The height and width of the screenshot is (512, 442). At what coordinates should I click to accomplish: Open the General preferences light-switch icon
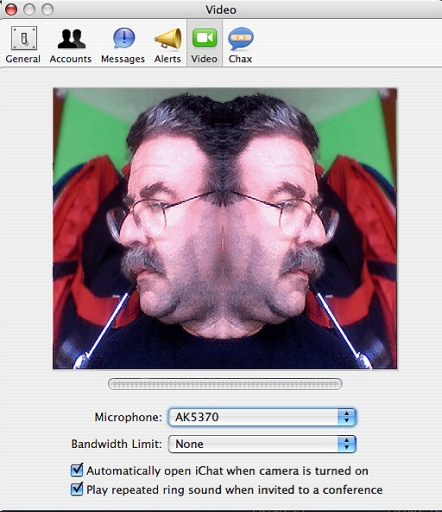(x=24, y=38)
